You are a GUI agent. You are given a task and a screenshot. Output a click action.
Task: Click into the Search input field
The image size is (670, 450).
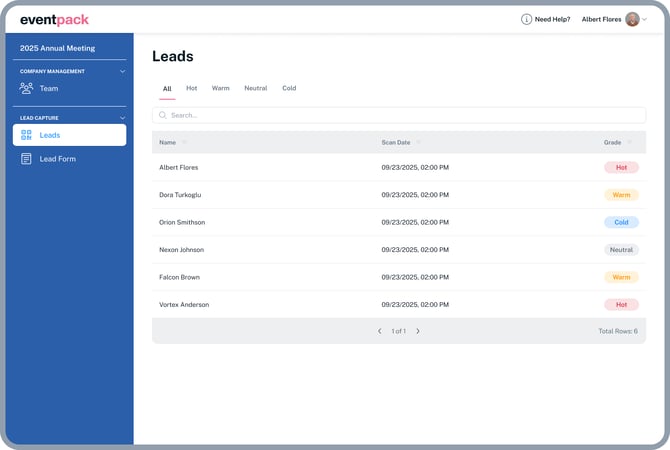pyautogui.click(x=400, y=115)
